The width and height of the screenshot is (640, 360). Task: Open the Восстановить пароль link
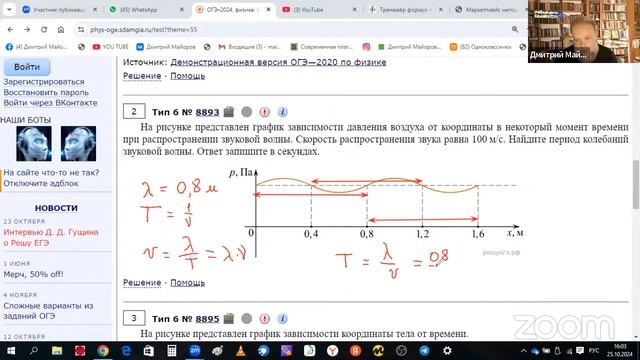click(x=46, y=92)
